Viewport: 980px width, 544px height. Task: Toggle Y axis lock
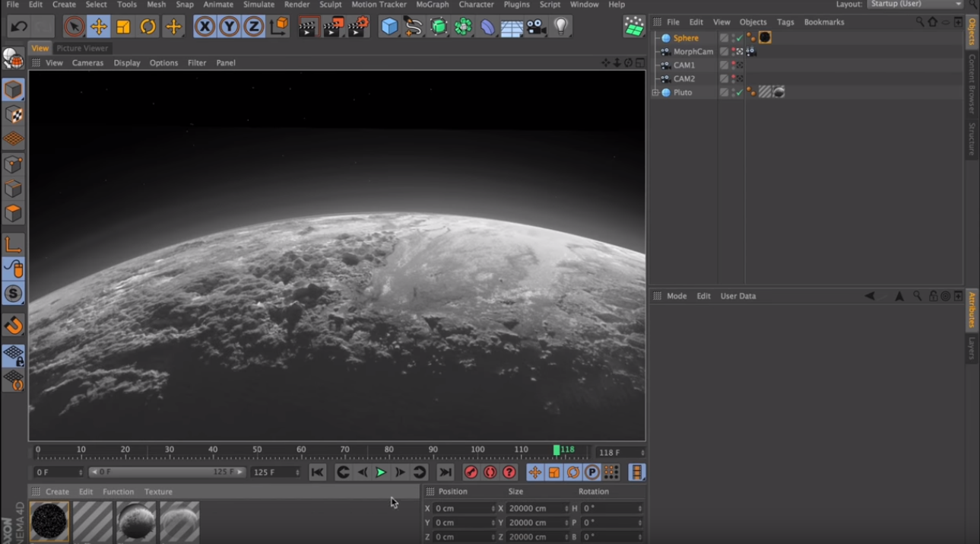tap(229, 27)
